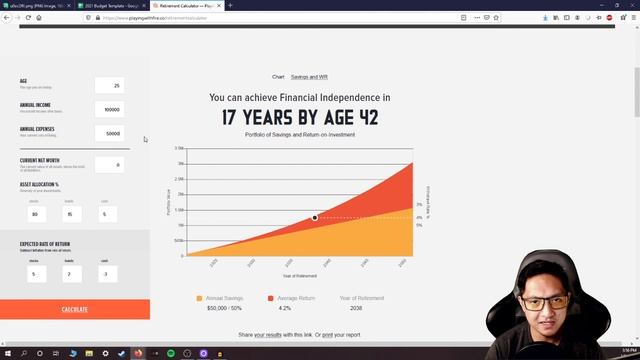Screen dimensions: 640x360
Task: Open the Windows Start menu
Action: (x=7, y=353)
